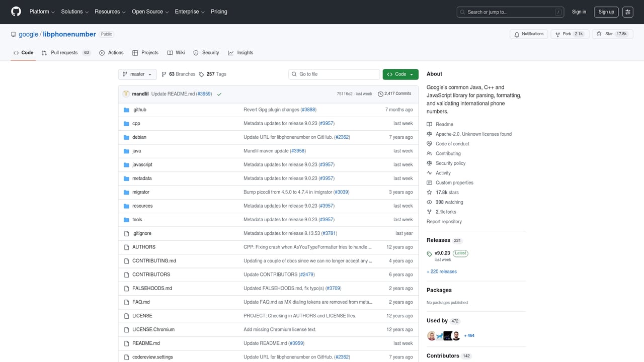
Task: View the 257 Tags list
Action: (212, 74)
